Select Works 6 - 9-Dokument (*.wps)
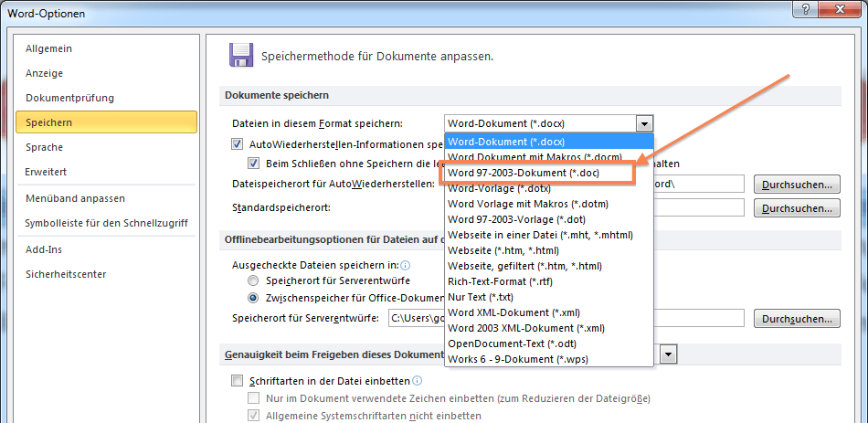The height and width of the screenshot is (423, 868). 549,359
